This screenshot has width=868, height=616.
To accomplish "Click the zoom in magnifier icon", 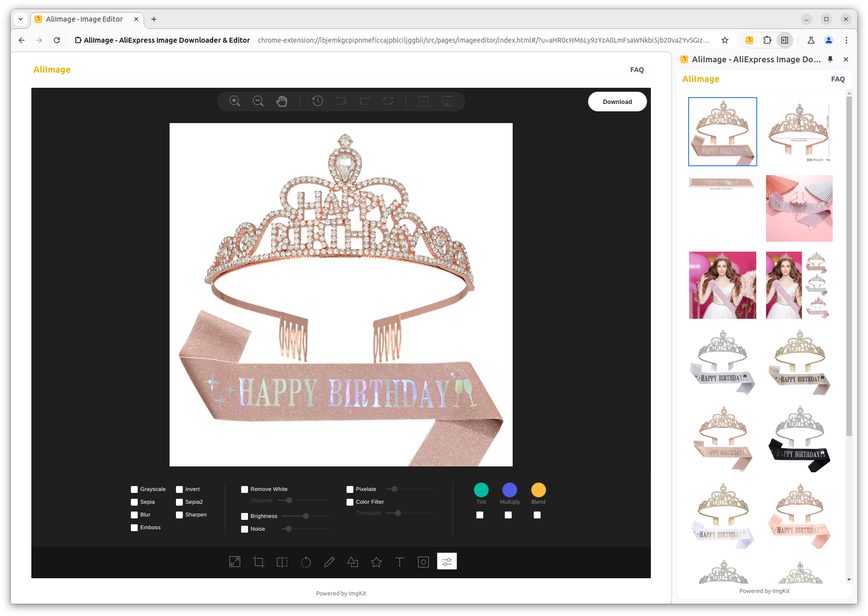I will [x=235, y=102].
